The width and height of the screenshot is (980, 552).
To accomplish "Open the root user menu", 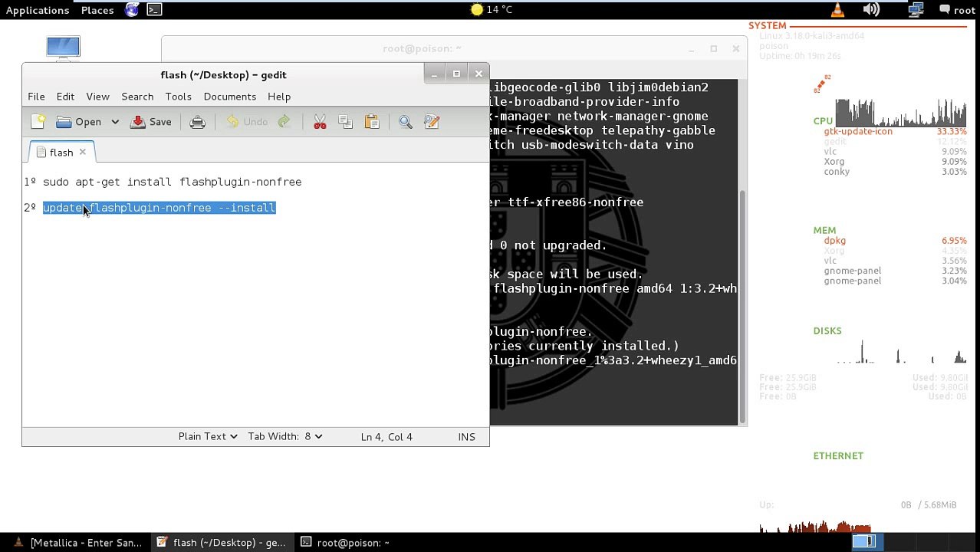I will (957, 10).
